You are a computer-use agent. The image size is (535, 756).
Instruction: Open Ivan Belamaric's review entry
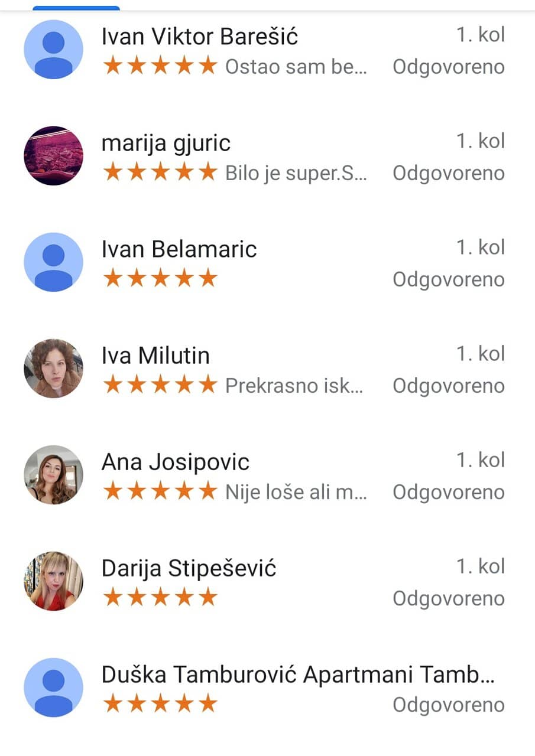coord(267,263)
